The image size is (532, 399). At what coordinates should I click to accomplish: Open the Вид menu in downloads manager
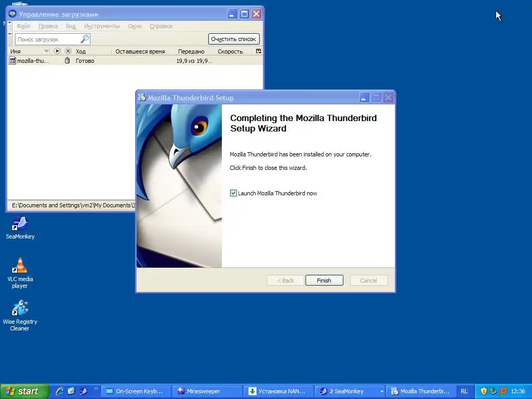[71, 26]
